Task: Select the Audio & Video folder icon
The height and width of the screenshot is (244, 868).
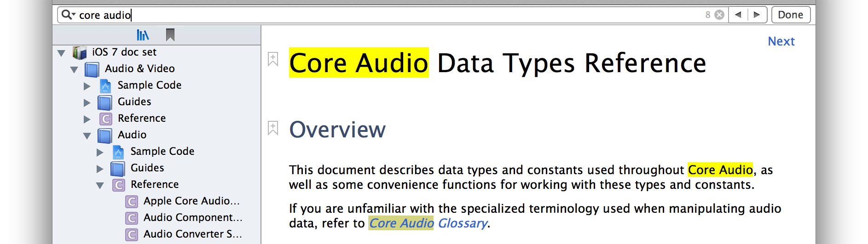Action: tap(92, 69)
